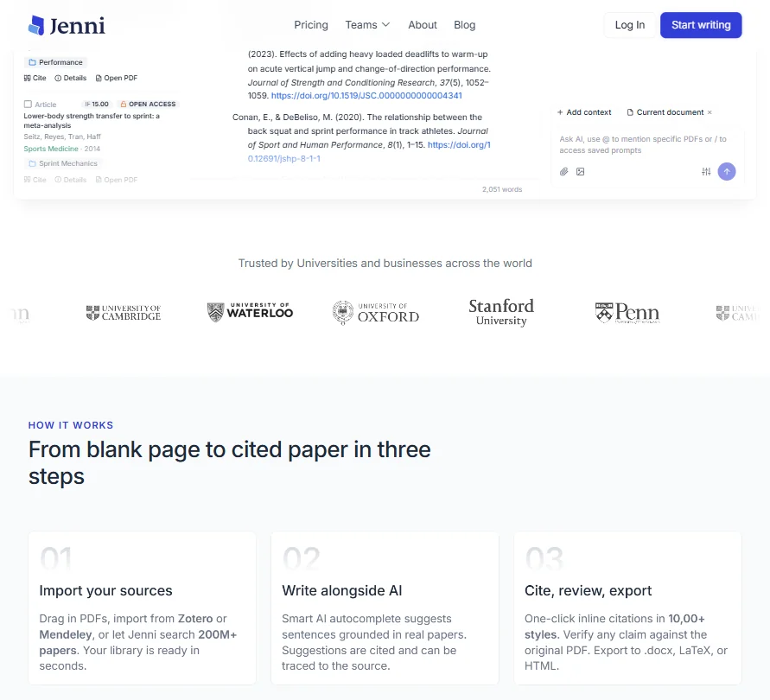Screen dimensions: 770x700
Task: Click the University of Cambridge logo
Action: 124,313
